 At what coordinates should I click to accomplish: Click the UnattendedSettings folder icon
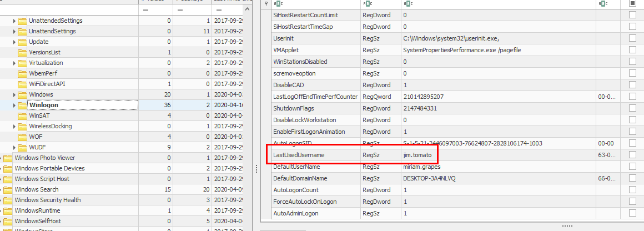click(x=22, y=21)
